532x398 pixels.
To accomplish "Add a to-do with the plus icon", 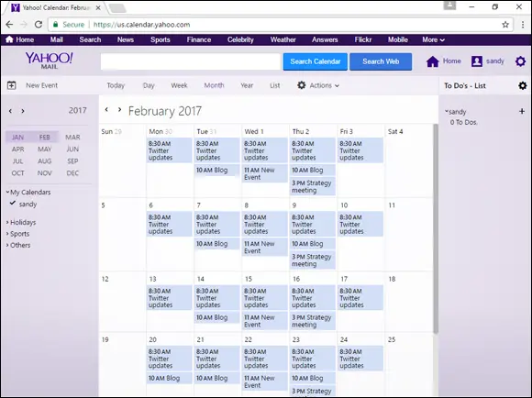I will click(x=522, y=111).
